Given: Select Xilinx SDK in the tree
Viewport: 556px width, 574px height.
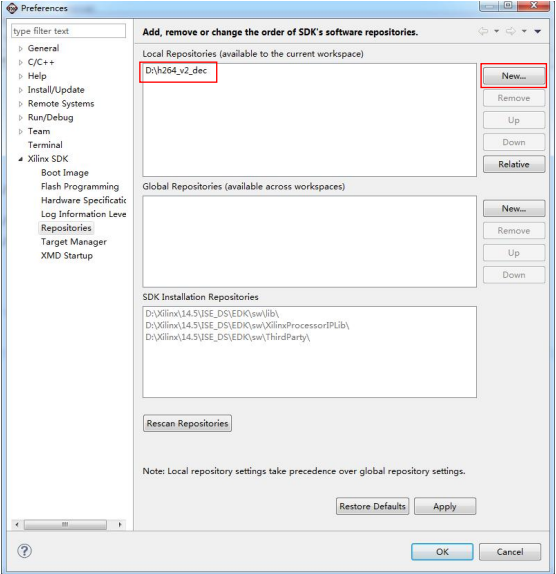Looking at the screenshot, I should click(x=48, y=159).
